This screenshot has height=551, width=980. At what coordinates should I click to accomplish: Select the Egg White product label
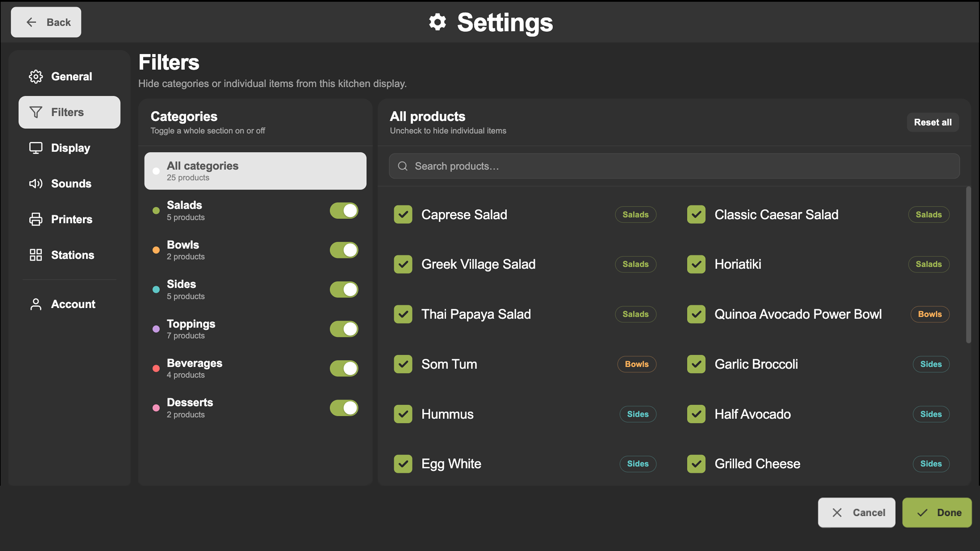[451, 464]
